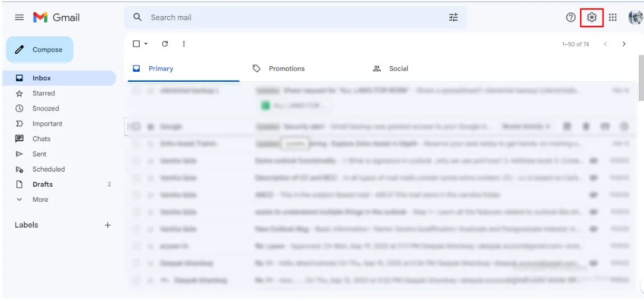The width and height of the screenshot is (644, 301).
Task: Go to older messages arrow
Action: [x=624, y=44]
